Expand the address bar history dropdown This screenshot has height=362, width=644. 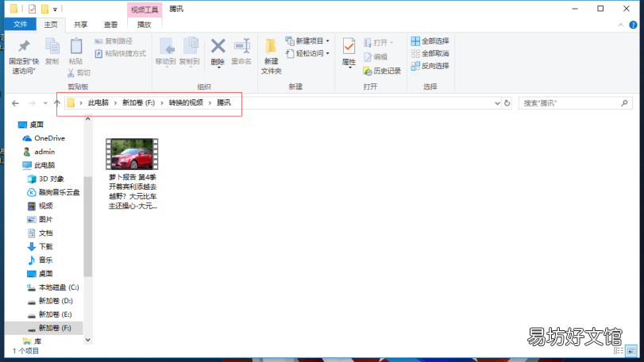pos(497,103)
